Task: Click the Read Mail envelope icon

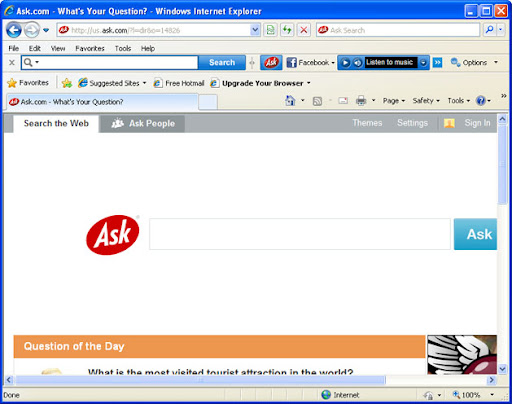Action: tap(343, 101)
